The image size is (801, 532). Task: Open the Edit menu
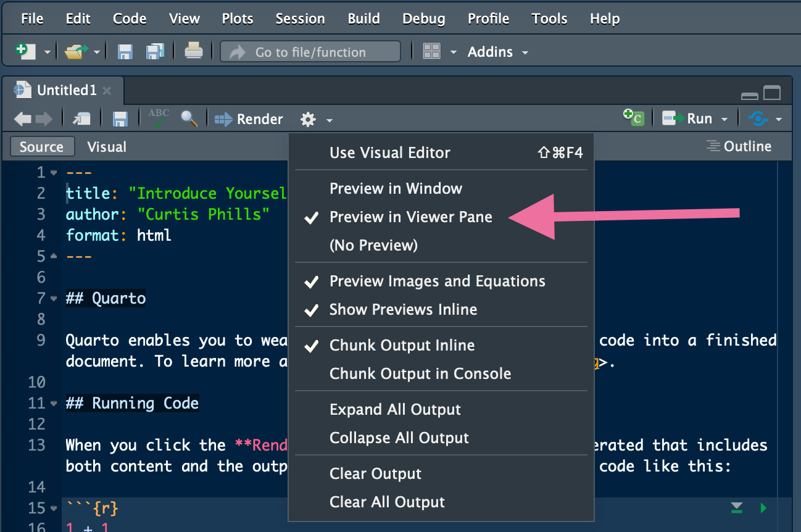coord(78,19)
